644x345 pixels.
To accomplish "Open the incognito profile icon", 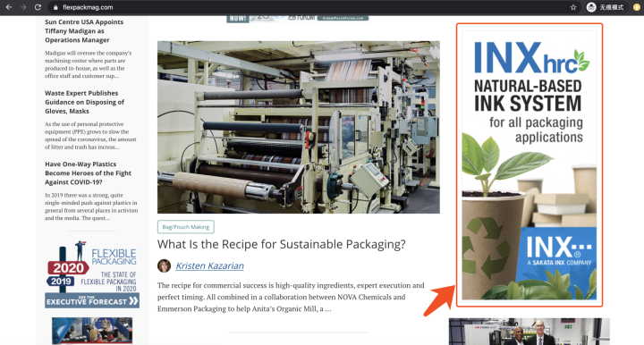I will click(591, 7).
